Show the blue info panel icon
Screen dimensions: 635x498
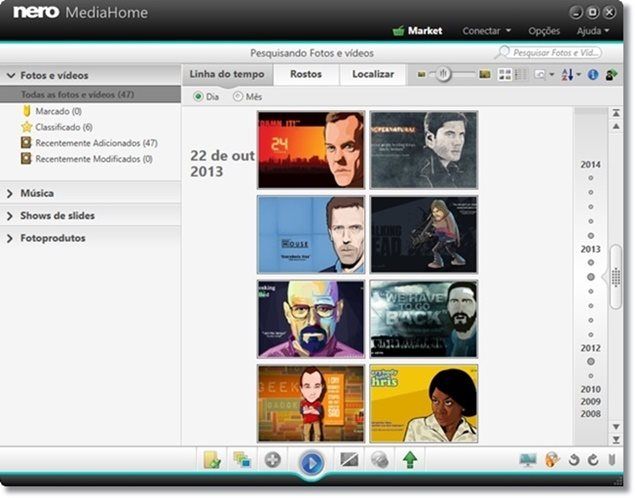pyautogui.click(x=593, y=74)
